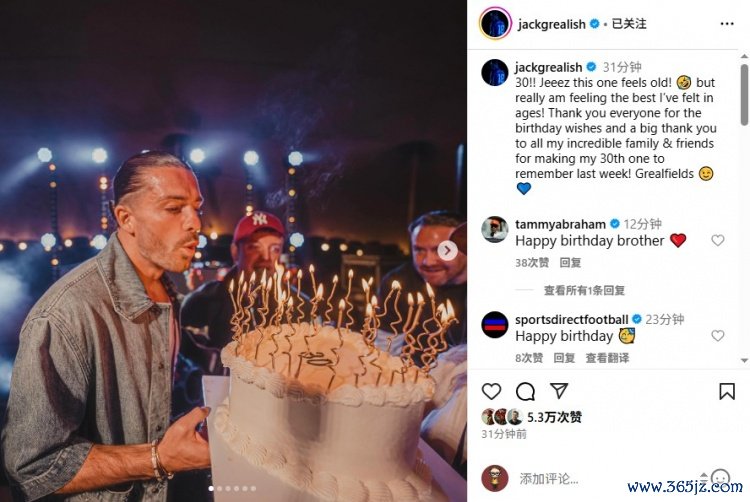Click 已关注 following button in the header
750x502 pixels.
tap(629, 24)
